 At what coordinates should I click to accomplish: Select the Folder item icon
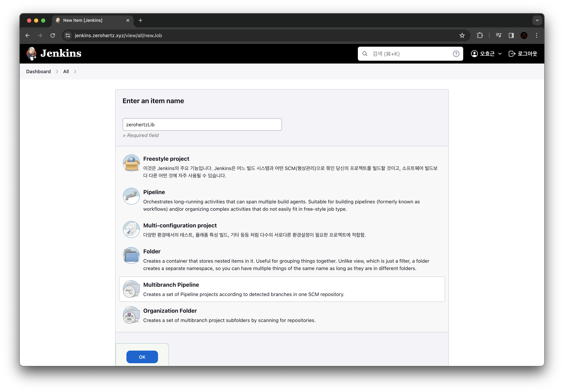tap(131, 255)
